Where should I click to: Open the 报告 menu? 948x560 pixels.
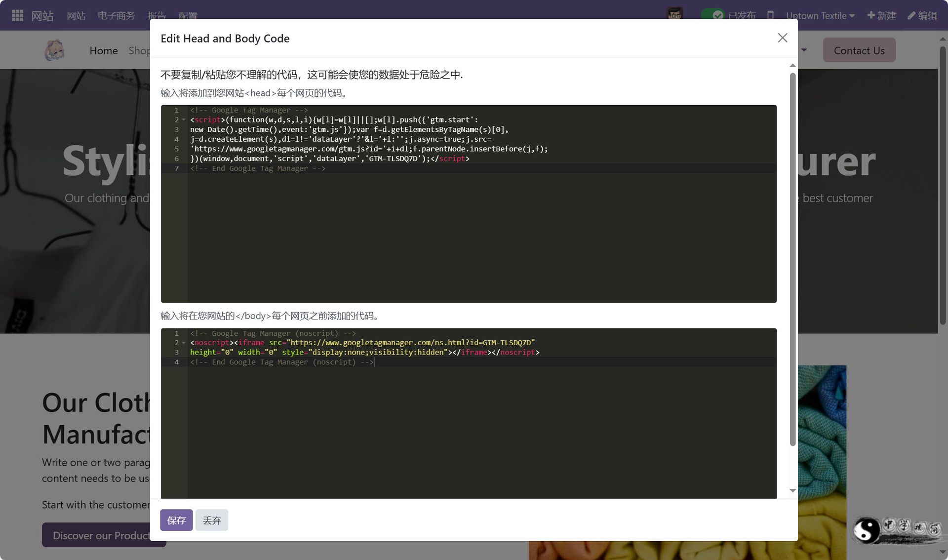[x=157, y=15]
